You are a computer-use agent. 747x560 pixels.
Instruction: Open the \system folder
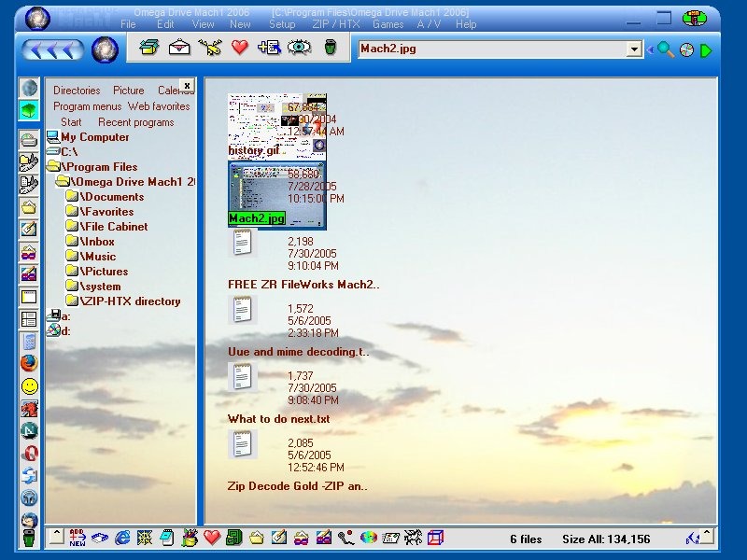tap(100, 287)
